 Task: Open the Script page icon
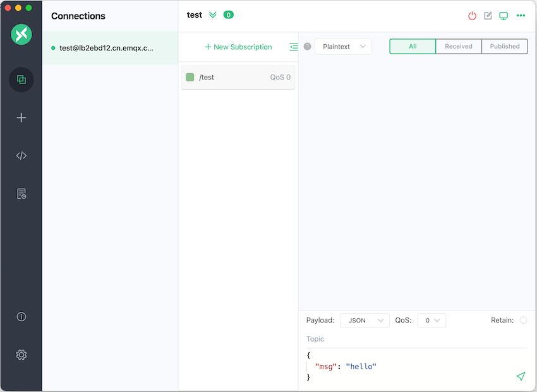21,156
